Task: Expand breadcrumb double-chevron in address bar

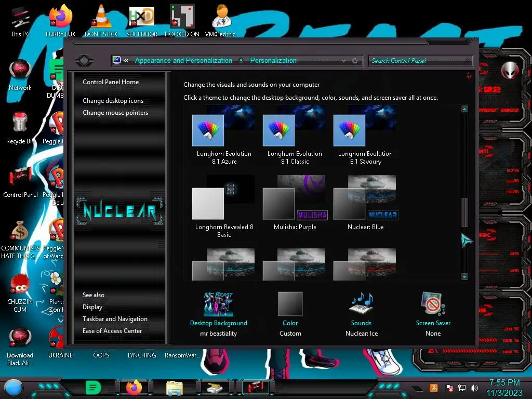Action: 126,60
